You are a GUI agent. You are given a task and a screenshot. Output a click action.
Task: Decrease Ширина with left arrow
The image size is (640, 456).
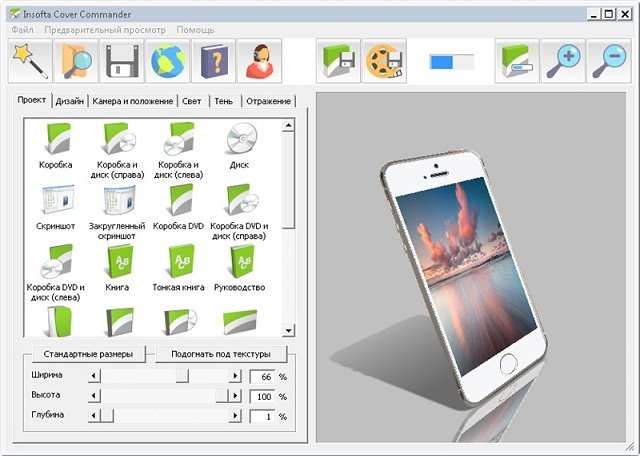(94, 376)
